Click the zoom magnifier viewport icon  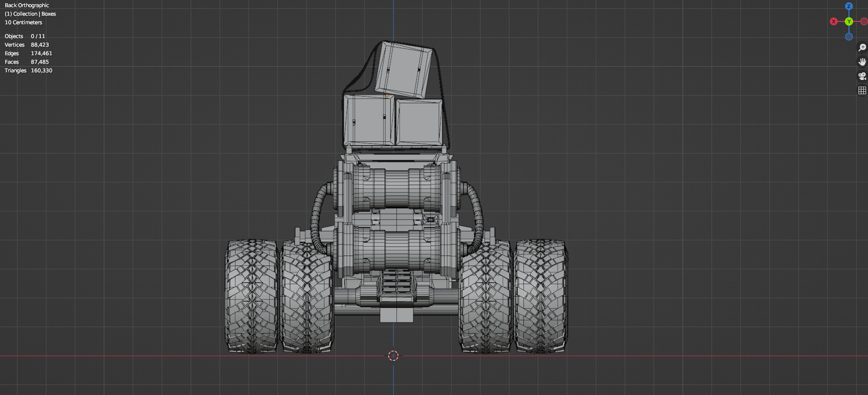click(x=862, y=48)
